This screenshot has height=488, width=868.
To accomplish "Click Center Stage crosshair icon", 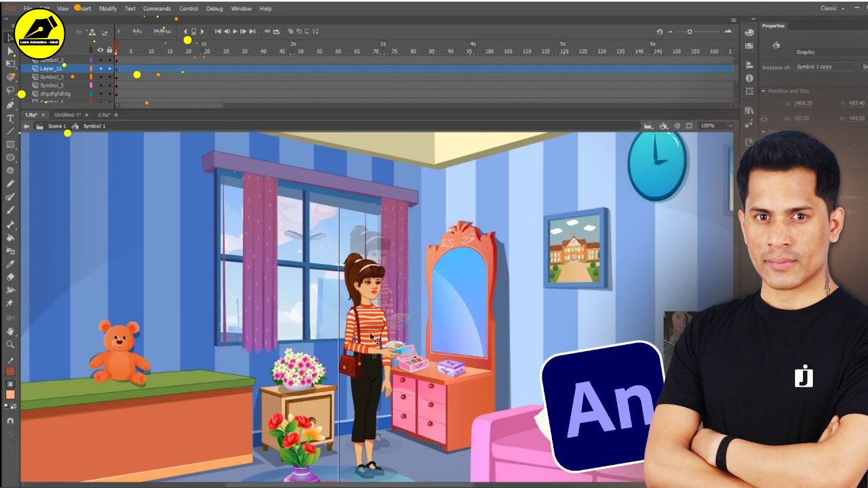I will coord(677,126).
